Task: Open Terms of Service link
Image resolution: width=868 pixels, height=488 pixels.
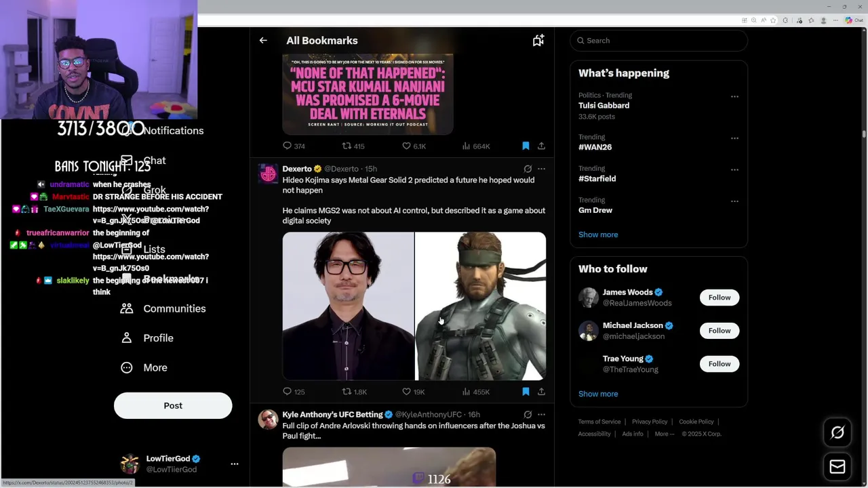Action: 599,422
